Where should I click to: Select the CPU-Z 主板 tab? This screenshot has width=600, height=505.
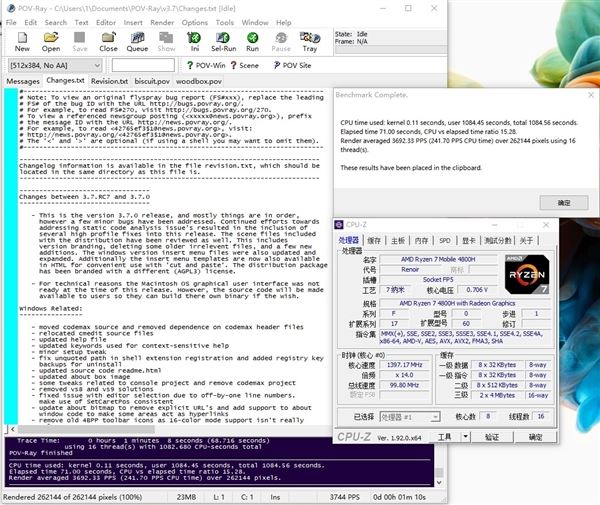398,240
